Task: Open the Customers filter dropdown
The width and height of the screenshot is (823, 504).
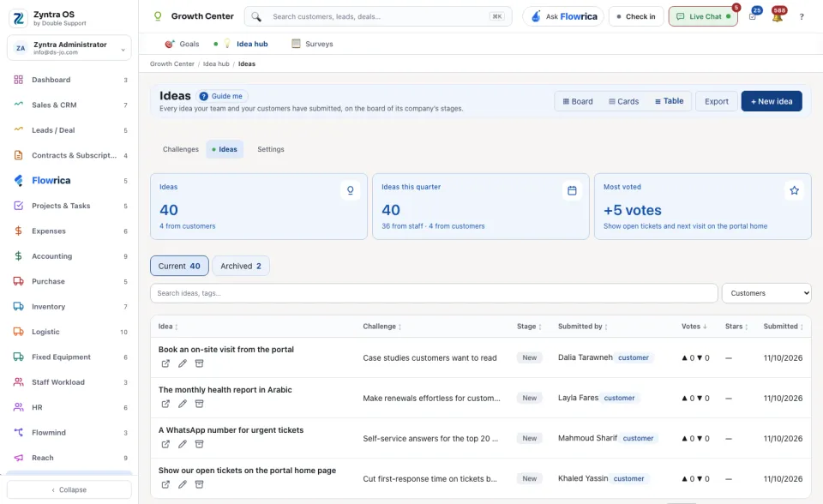Action: 766,293
